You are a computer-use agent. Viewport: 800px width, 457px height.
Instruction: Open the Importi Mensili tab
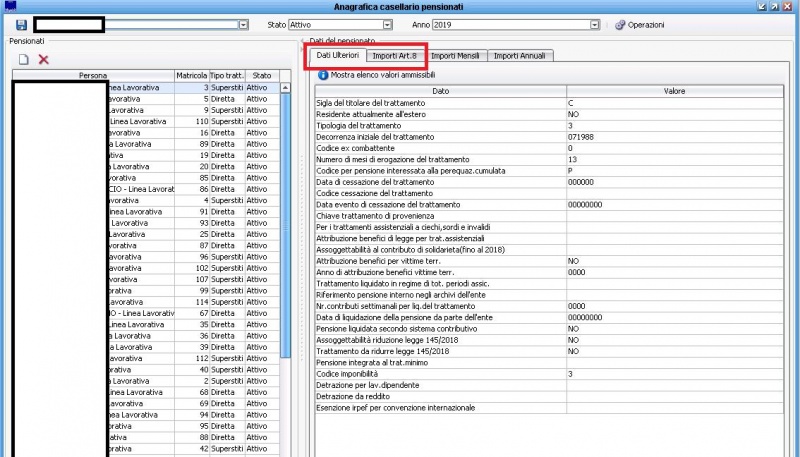coord(458,55)
